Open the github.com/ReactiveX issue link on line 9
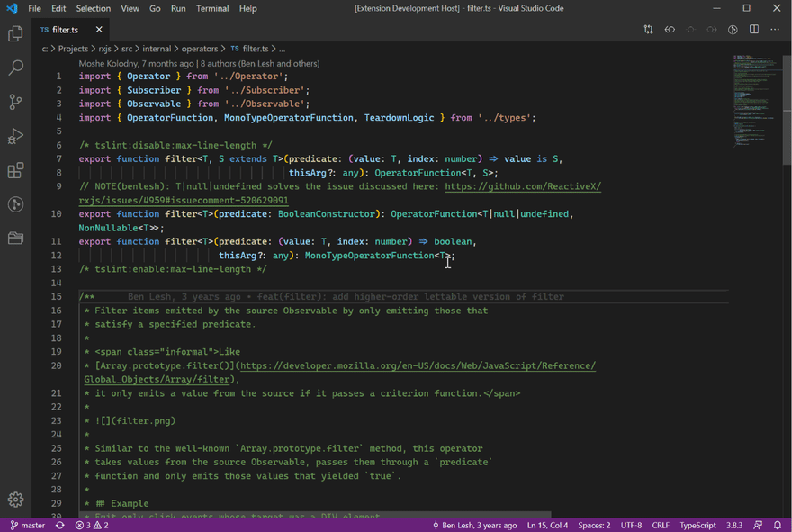Screen dimensions: 792x532 pyautogui.click(x=523, y=186)
